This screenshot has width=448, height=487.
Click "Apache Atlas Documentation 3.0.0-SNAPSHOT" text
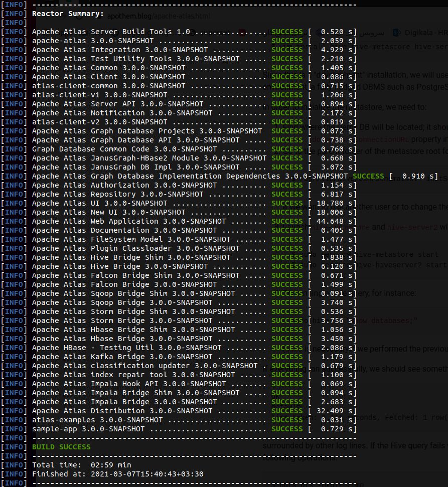point(124,230)
